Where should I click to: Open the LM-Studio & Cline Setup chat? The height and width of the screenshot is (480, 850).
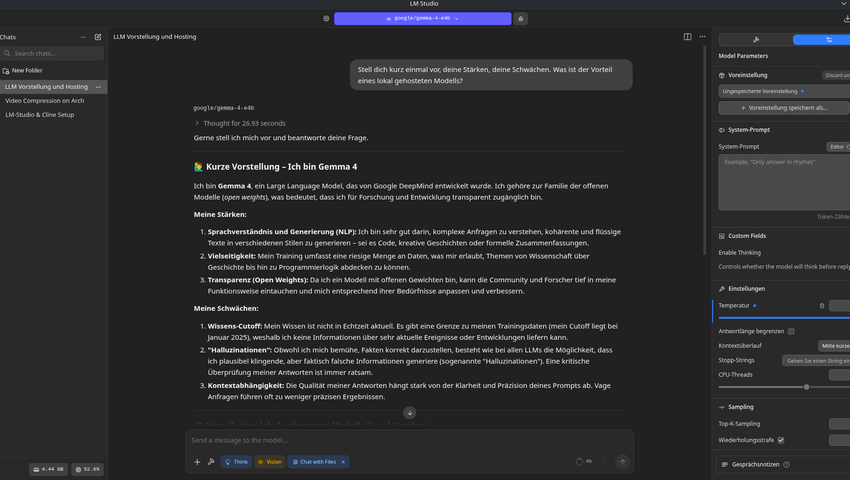click(40, 115)
